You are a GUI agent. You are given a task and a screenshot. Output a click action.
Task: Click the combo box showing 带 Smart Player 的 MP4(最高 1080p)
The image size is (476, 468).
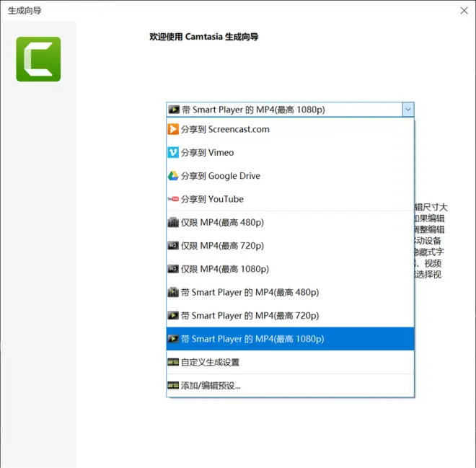pyautogui.click(x=290, y=110)
